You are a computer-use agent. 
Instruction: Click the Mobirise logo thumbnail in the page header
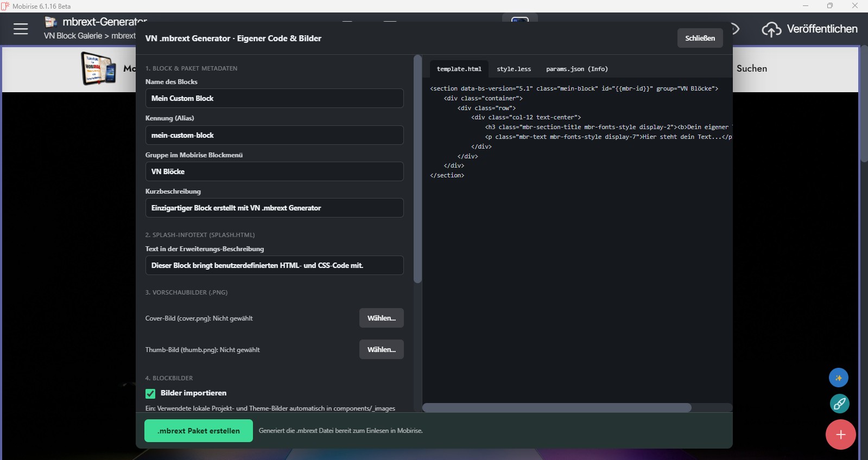click(x=99, y=68)
